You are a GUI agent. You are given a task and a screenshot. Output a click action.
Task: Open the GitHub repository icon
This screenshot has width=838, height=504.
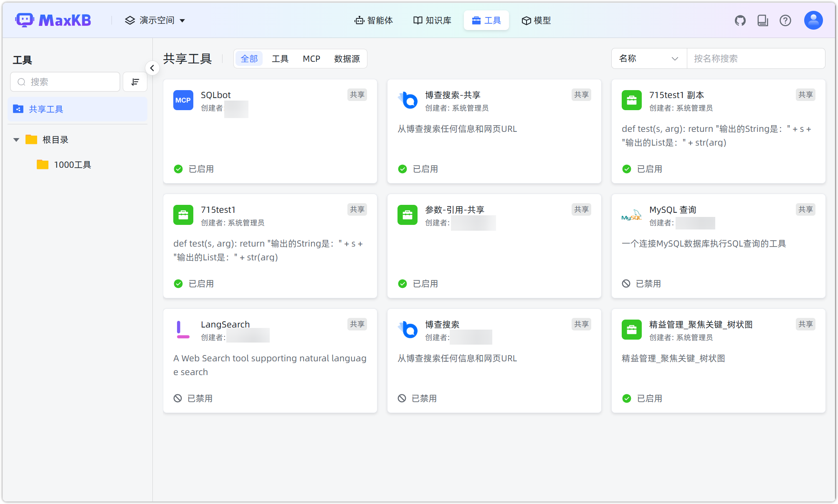740,20
